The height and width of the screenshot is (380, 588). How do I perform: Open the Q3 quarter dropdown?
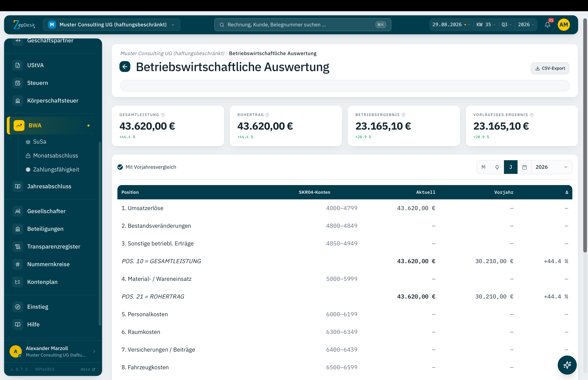(507, 25)
